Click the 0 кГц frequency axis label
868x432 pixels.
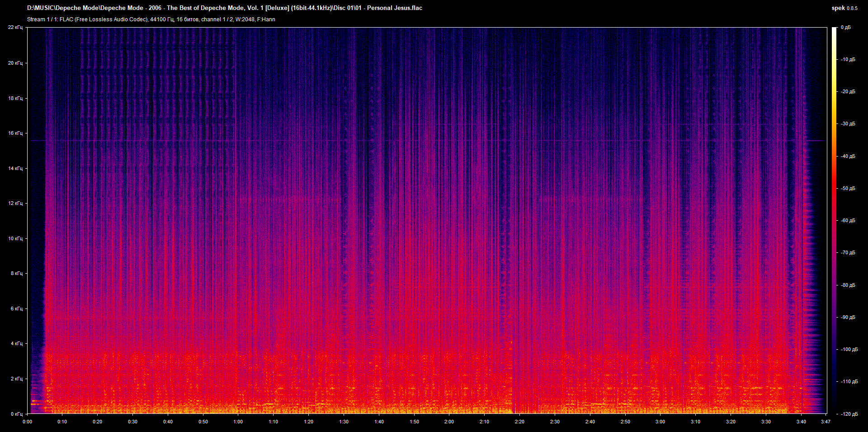pos(16,414)
